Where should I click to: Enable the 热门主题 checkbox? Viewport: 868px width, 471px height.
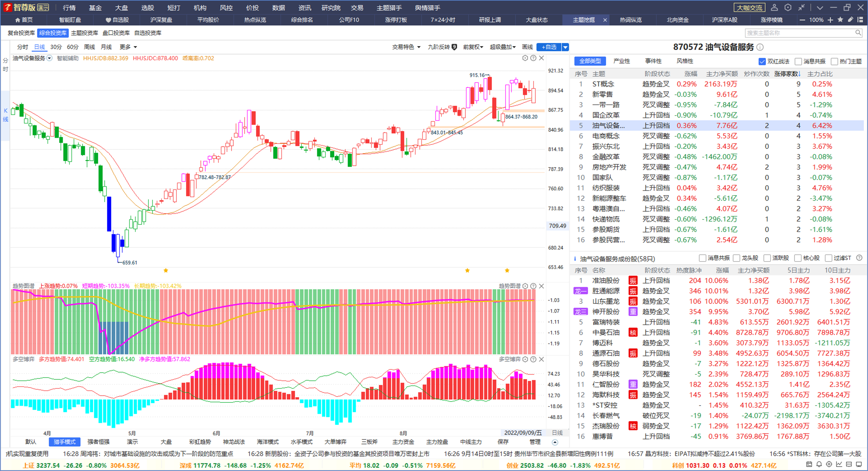coord(834,61)
